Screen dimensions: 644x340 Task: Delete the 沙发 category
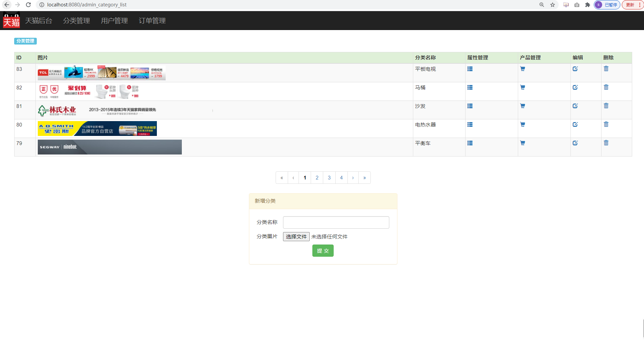tap(606, 106)
